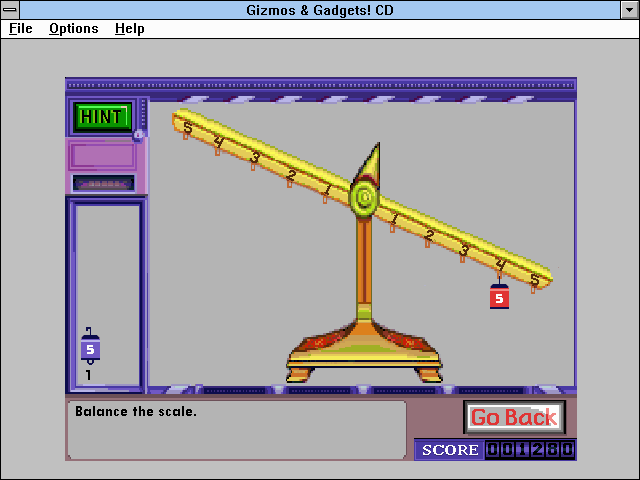Click the right side hook numbered 2
Image resolution: width=640 pixels, height=480 pixels.
tap(427, 244)
